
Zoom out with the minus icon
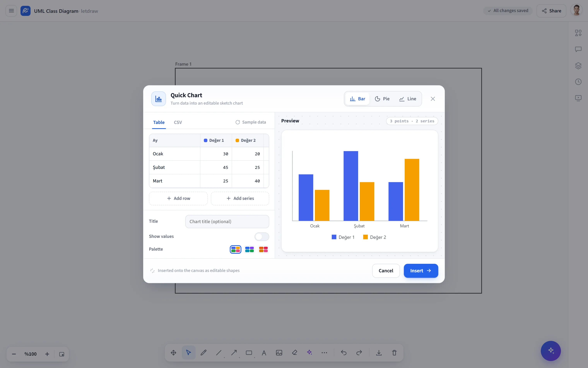pyautogui.click(x=14, y=354)
